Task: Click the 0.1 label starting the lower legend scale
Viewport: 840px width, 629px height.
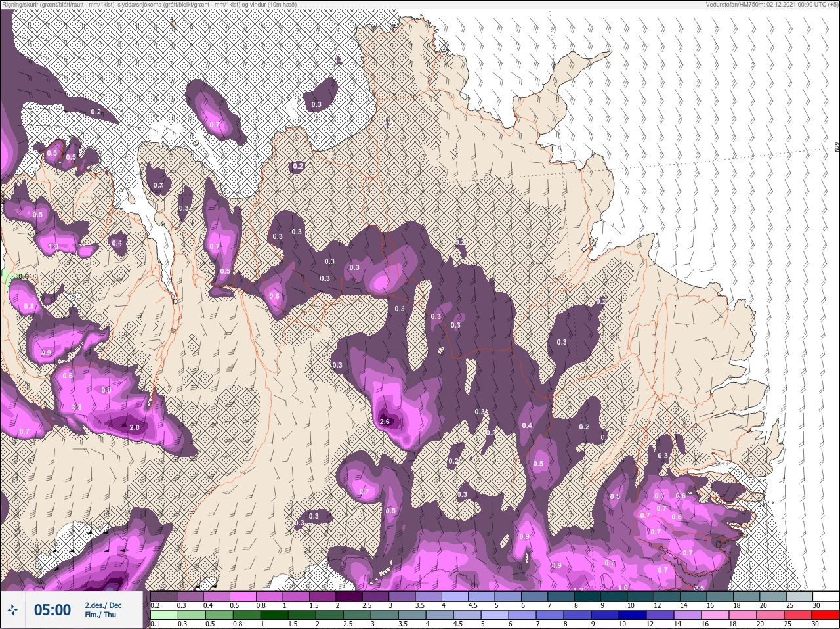Action: [155, 624]
